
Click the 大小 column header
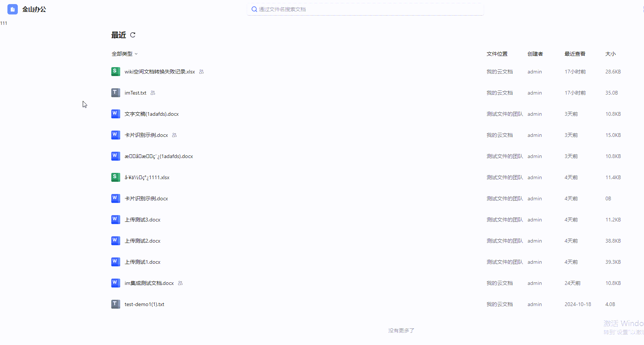pos(610,54)
